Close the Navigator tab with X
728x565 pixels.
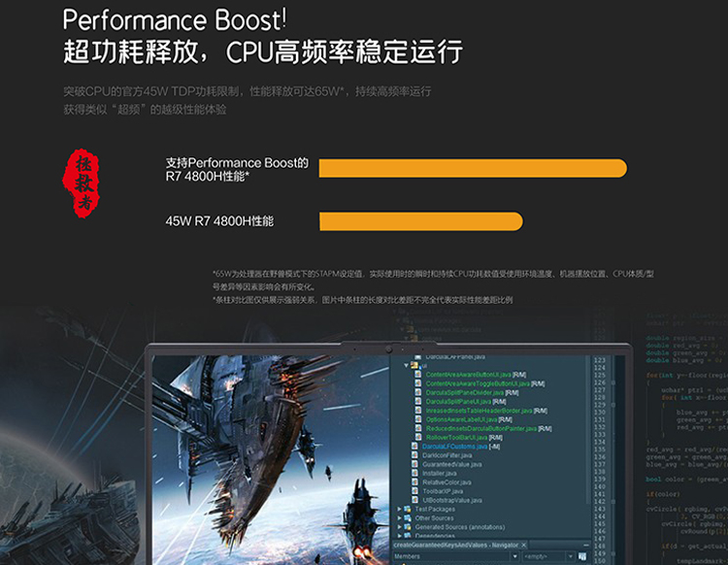[524, 545]
